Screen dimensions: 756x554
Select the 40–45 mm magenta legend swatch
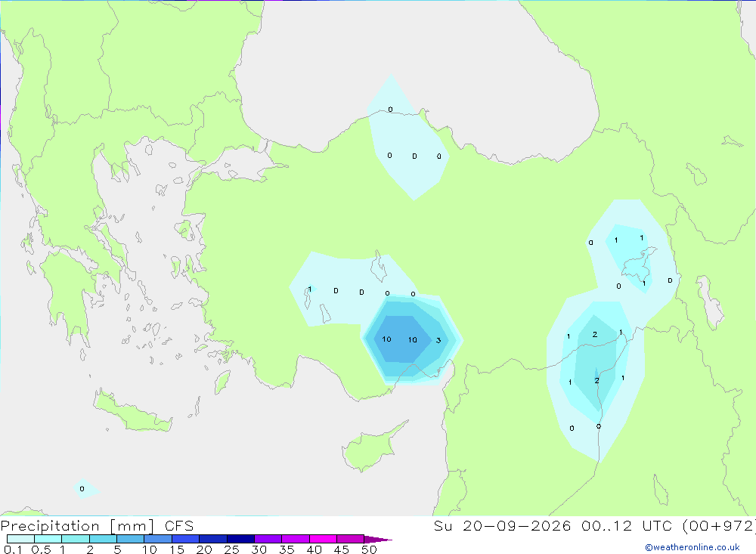323,539
